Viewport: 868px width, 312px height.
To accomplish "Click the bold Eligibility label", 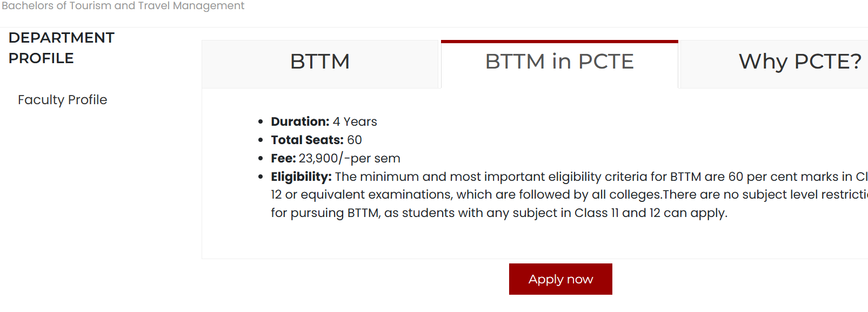I will pyautogui.click(x=301, y=177).
